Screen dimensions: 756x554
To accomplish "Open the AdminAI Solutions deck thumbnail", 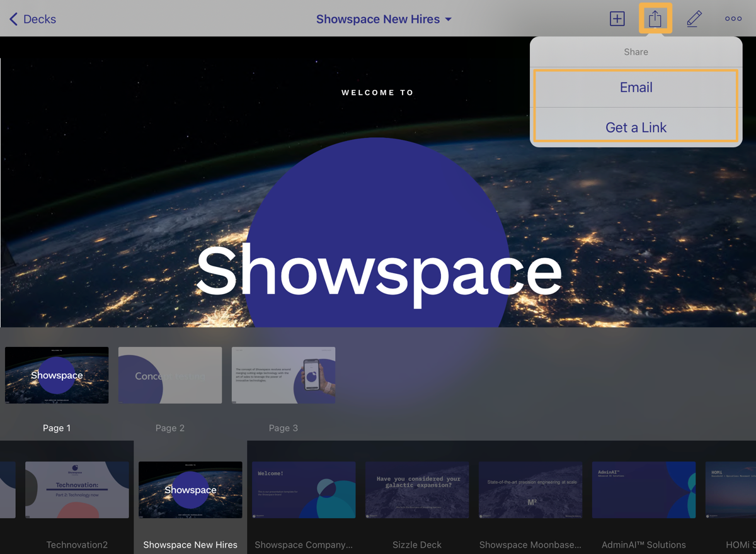I will 644,490.
